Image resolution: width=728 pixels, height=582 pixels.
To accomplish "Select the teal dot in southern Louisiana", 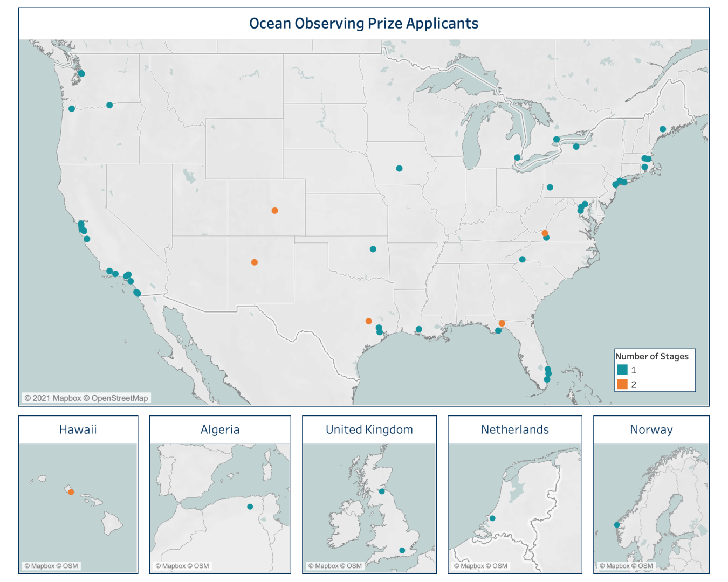I will [x=419, y=329].
